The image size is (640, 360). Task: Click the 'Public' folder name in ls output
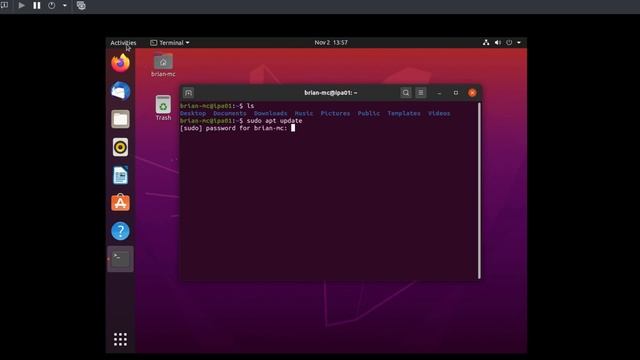[x=369, y=113]
